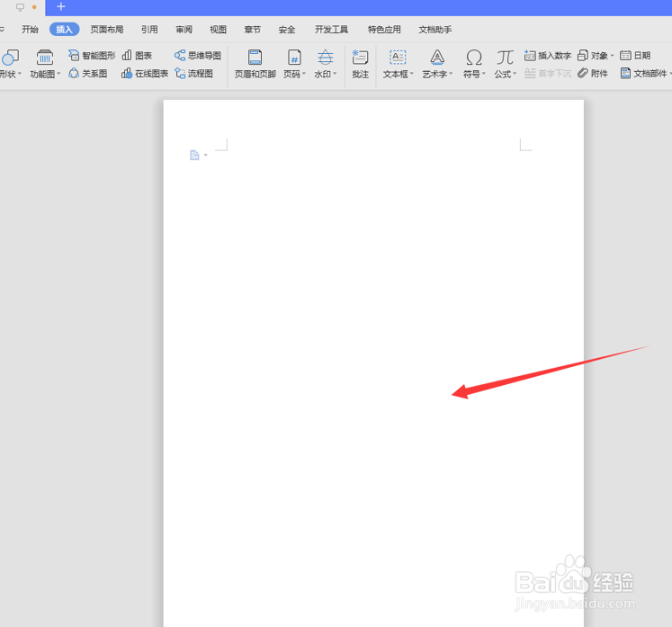Open a new tab with the plus button

61,7
